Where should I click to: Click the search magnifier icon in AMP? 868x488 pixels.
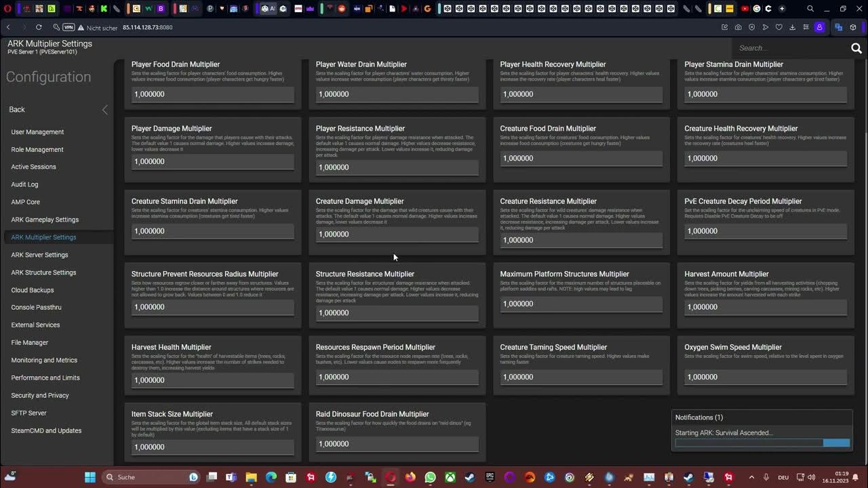pos(856,48)
